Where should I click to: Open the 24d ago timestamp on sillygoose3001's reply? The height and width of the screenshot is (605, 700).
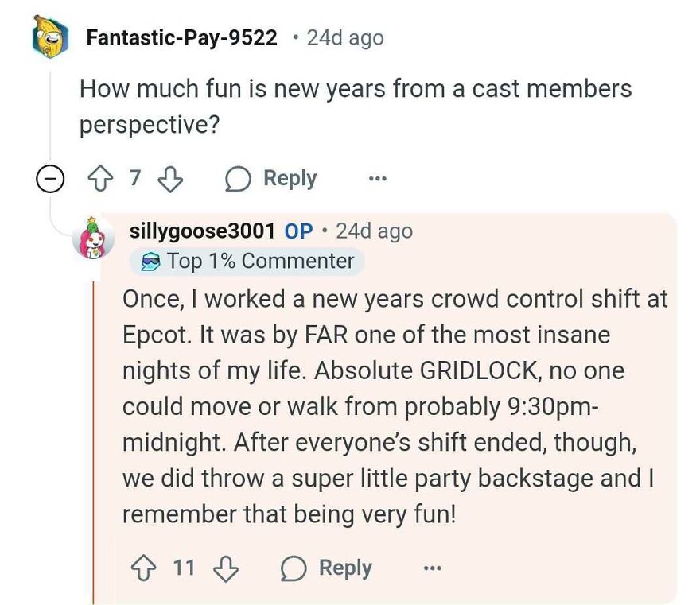[x=374, y=231]
